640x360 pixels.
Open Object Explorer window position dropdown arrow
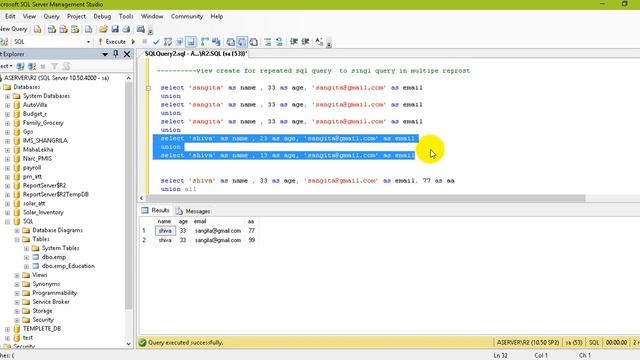tap(105, 54)
